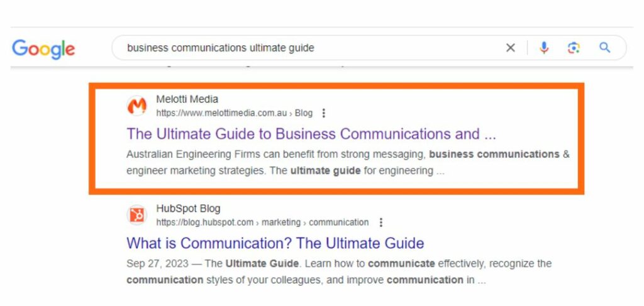
Task: Start voice search with microphone icon
Action: [x=544, y=48]
